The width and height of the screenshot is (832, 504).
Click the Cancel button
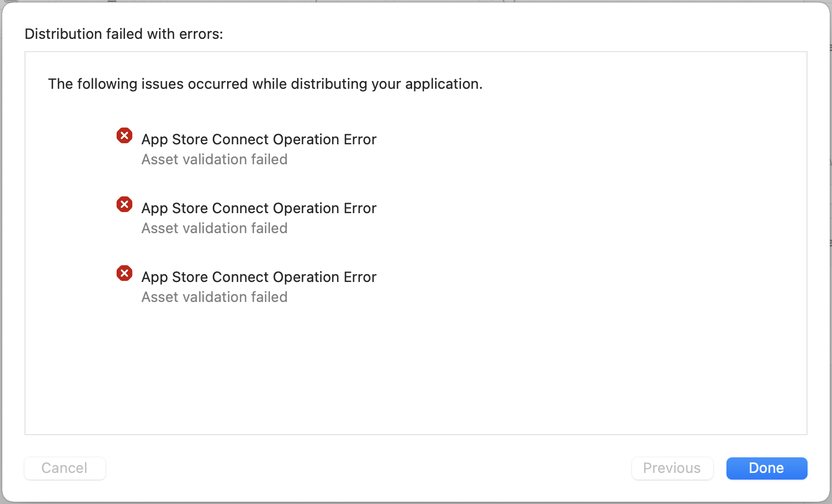point(64,468)
